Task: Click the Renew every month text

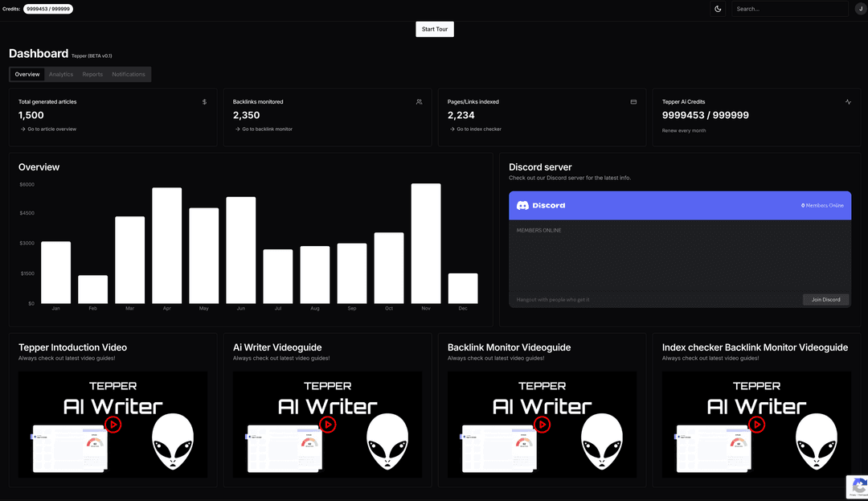Action: [x=684, y=130]
